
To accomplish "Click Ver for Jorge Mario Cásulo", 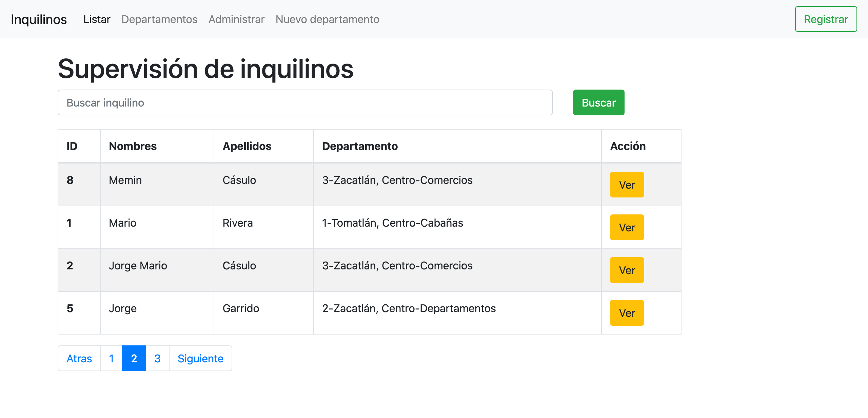I will pos(627,270).
